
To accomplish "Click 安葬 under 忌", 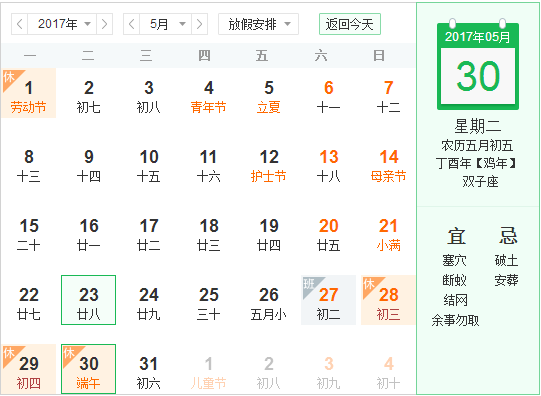I will tap(506, 280).
